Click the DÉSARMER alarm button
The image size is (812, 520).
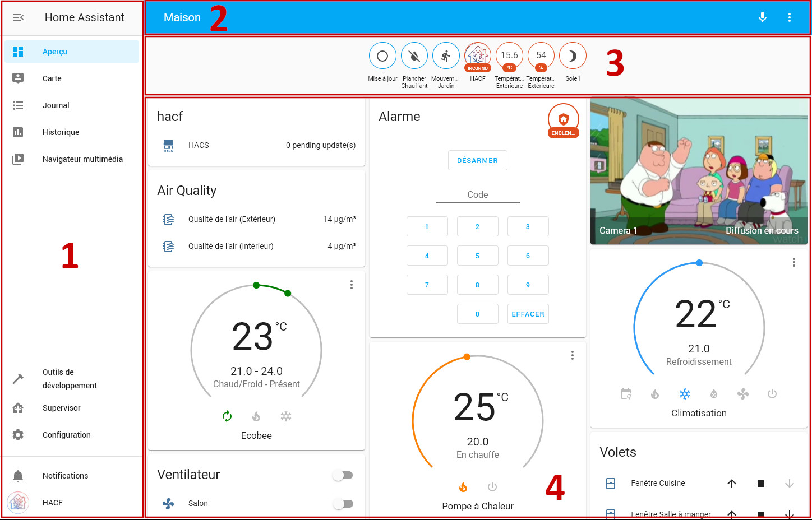tap(478, 160)
